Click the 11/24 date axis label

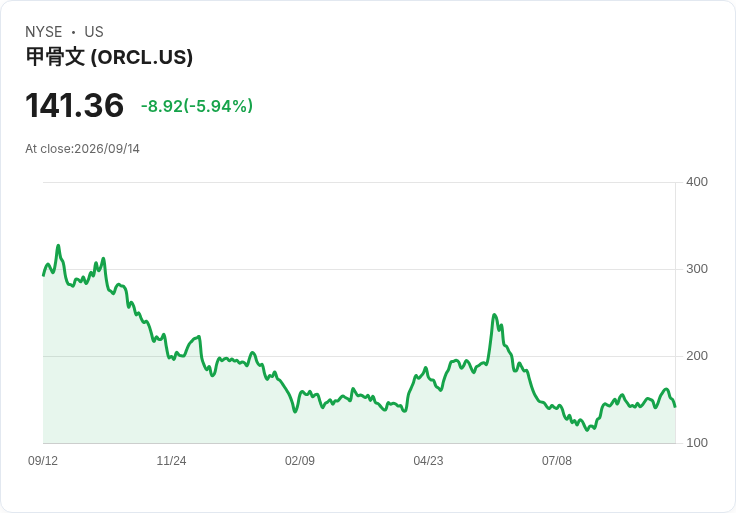171,461
